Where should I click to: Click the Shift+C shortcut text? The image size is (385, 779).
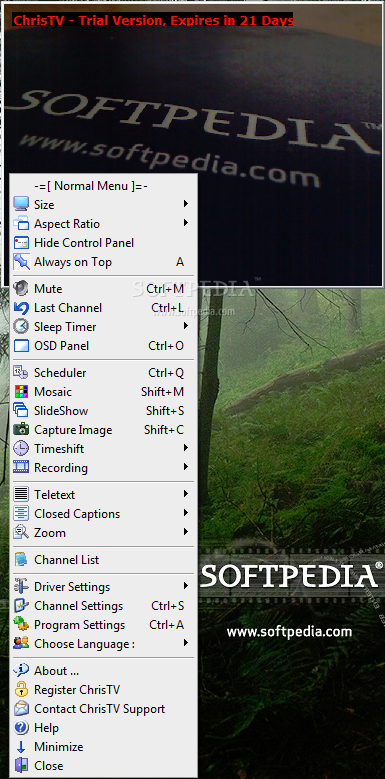click(164, 430)
